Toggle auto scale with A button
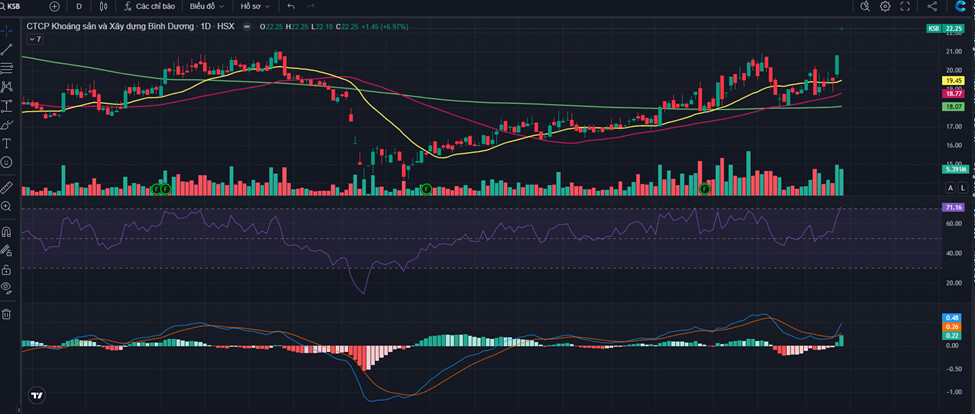Screen dimensions: 975x414 pyautogui.click(x=950, y=188)
